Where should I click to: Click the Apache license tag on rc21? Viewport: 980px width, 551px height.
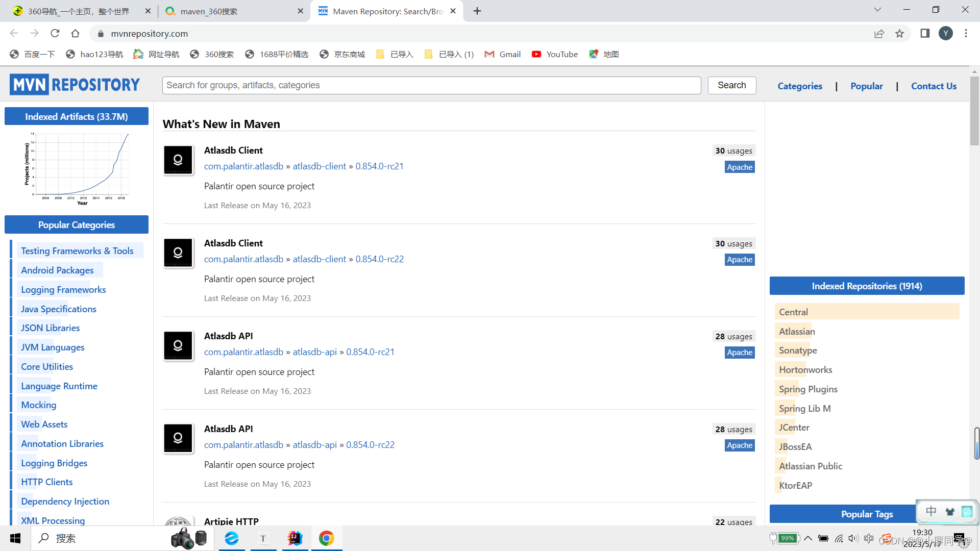tap(739, 167)
